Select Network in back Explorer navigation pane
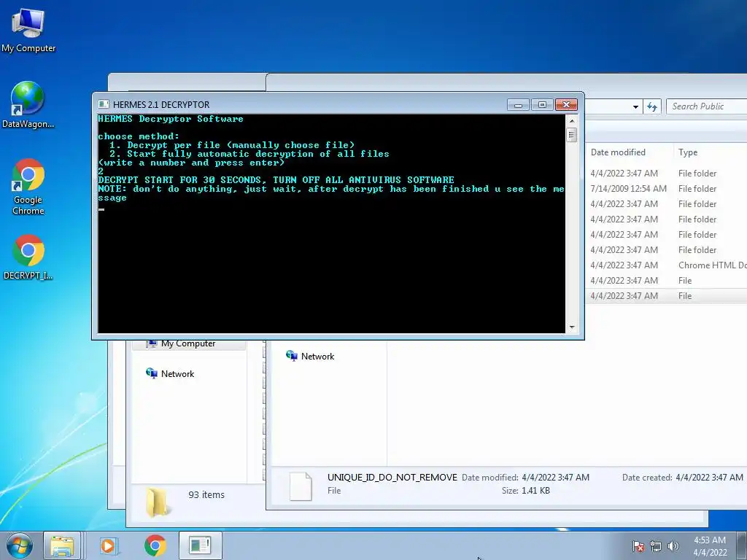The width and height of the screenshot is (747, 560). 170,374
